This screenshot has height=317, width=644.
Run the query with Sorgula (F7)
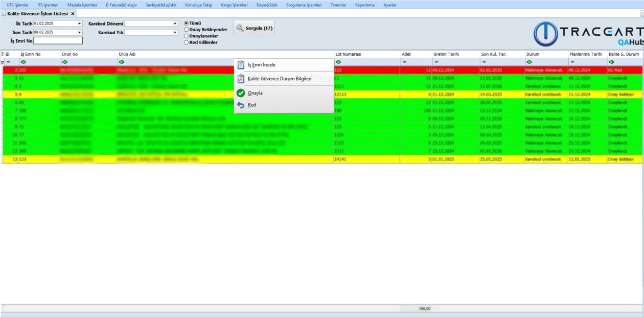(x=254, y=28)
